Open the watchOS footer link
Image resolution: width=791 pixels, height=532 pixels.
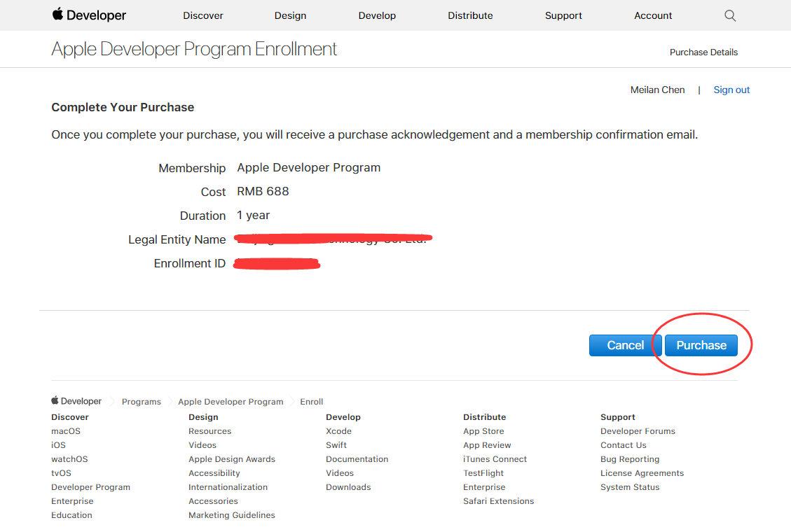[x=69, y=459]
